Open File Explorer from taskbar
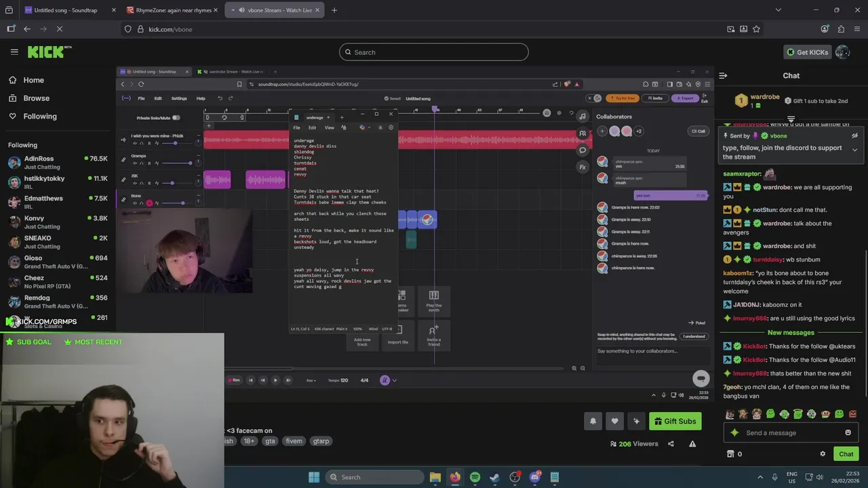Image resolution: width=868 pixels, height=488 pixels. coord(435,477)
